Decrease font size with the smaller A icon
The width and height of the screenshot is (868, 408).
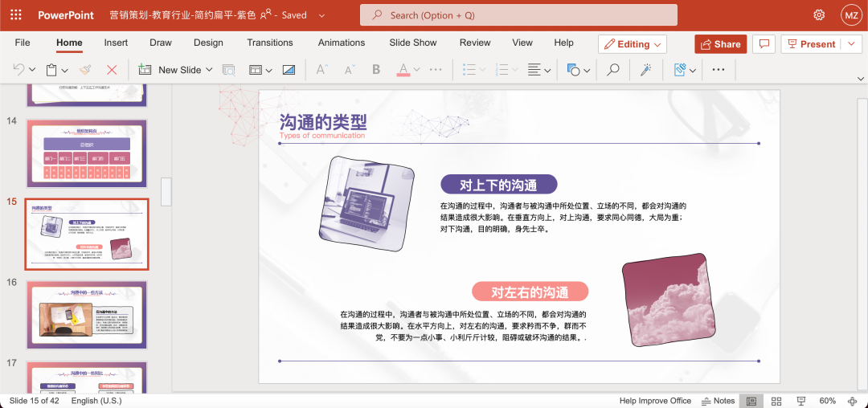click(350, 70)
